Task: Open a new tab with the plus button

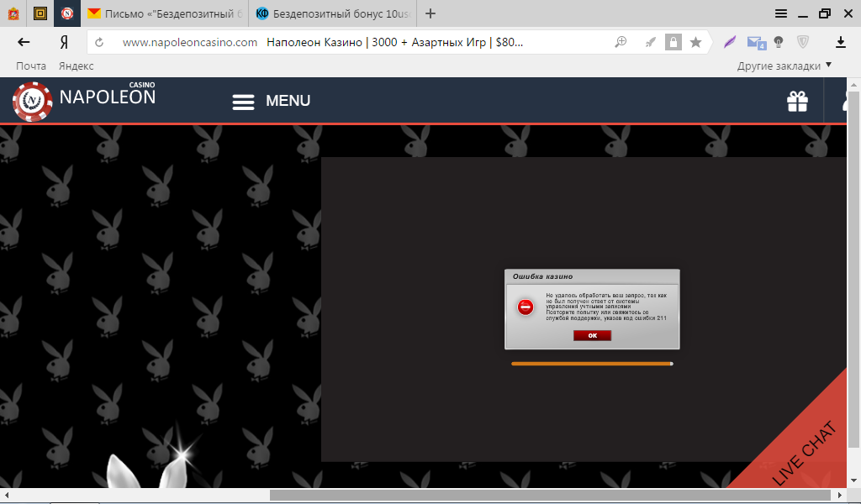Action: tap(430, 13)
